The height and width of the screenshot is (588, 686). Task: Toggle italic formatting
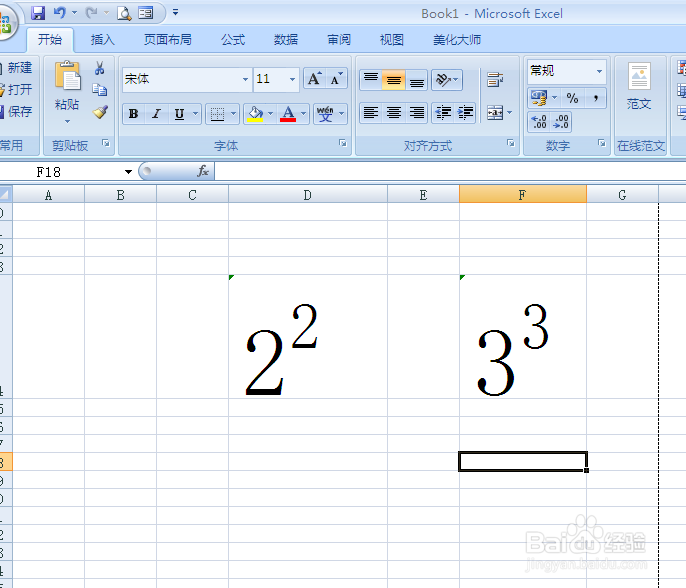click(x=156, y=114)
